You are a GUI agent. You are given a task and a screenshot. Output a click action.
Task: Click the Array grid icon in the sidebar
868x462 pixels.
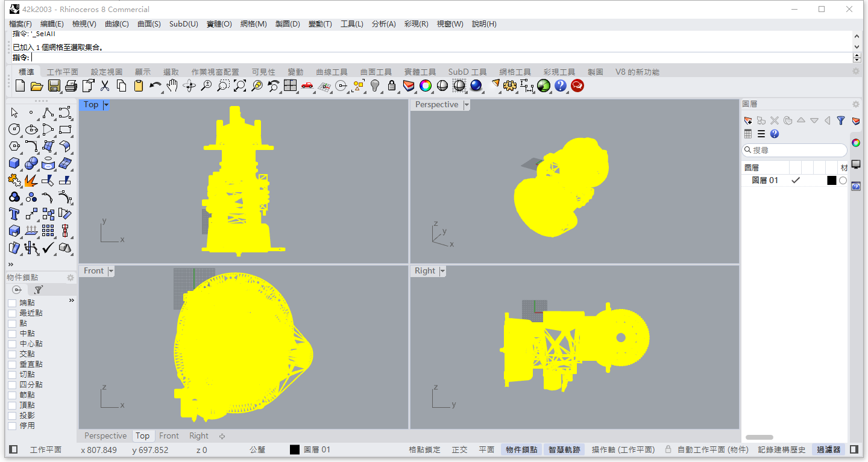tap(48, 231)
